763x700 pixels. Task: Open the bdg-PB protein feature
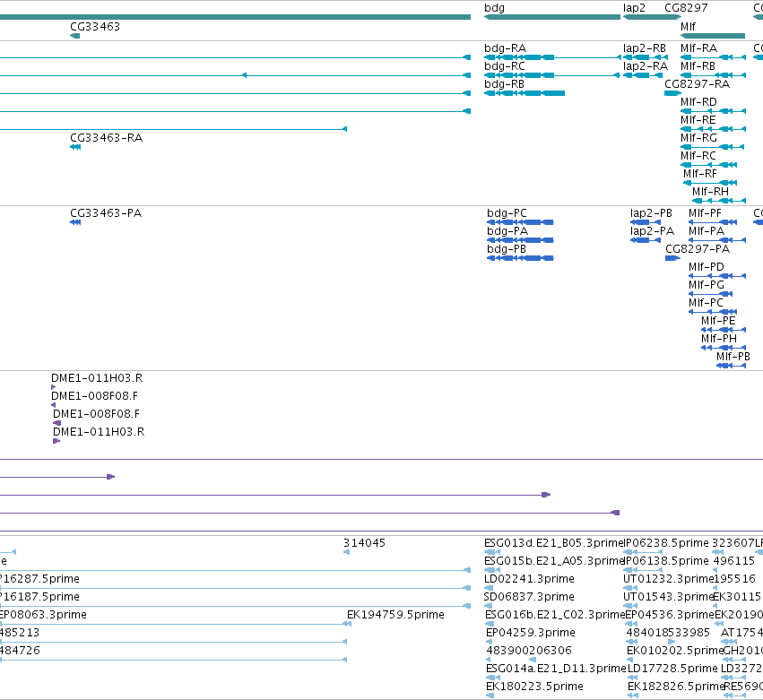coord(520,258)
